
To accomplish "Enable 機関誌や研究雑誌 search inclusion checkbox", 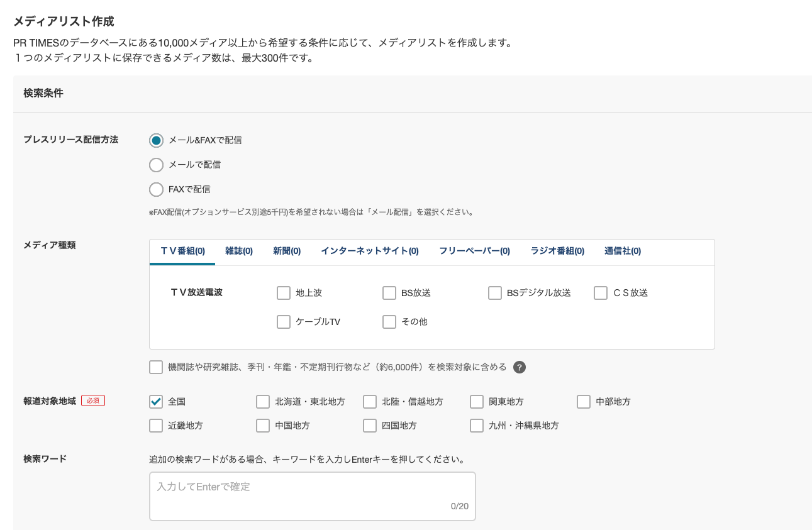I will [156, 367].
